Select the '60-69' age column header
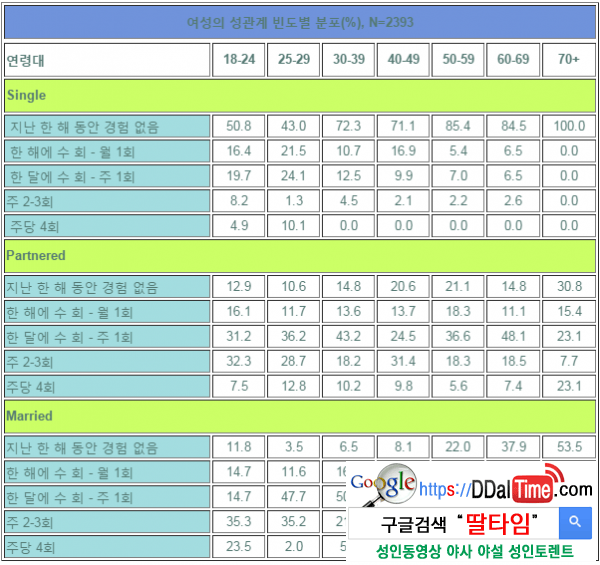 pyautogui.click(x=513, y=60)
